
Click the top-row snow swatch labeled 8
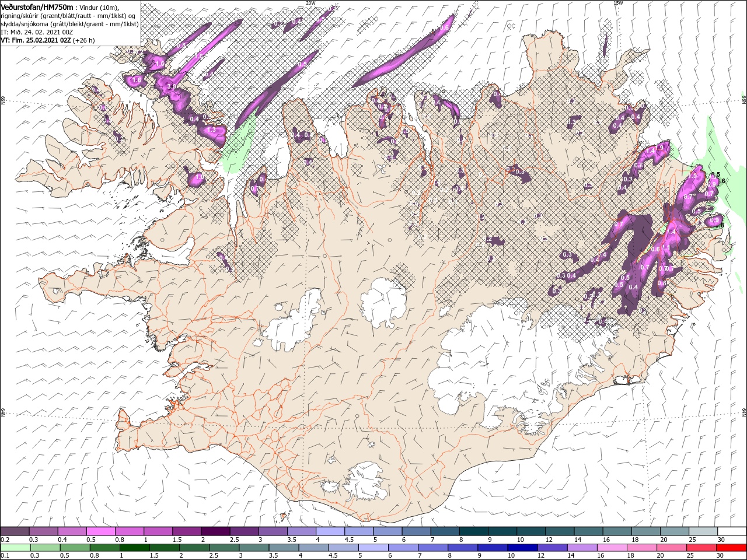click(x=474, y=531)
